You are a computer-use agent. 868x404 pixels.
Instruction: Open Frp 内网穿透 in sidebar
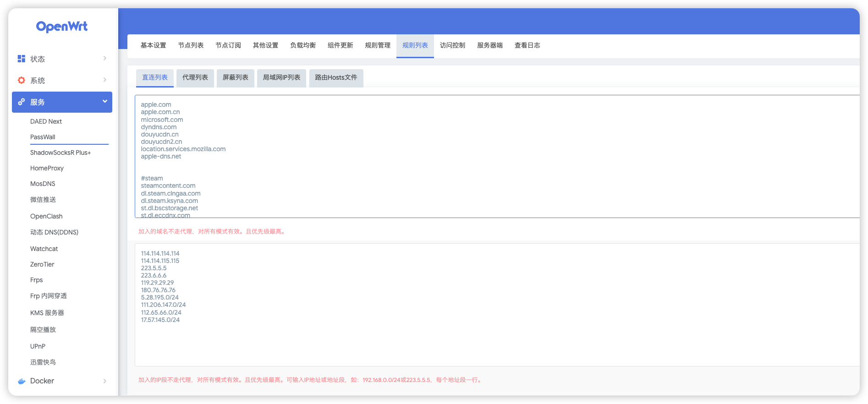point(49,296)
